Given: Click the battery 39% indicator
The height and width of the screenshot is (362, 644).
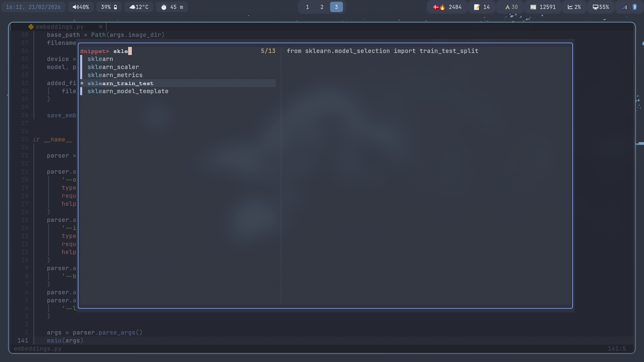Looking at the screenshot, I should pyautogui.click(x=109, y=7).
